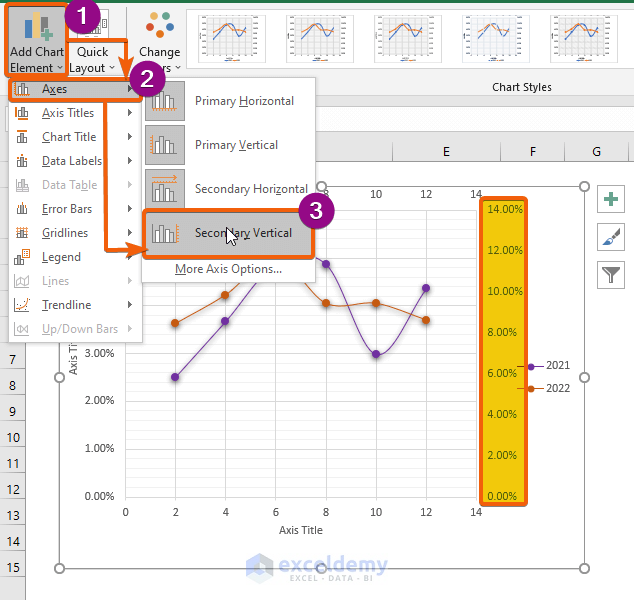Image resolution: width=634 pixels, height=600 pixels.
Task: Click the Chart Filters funnel icon
Action: pos(611,275)
